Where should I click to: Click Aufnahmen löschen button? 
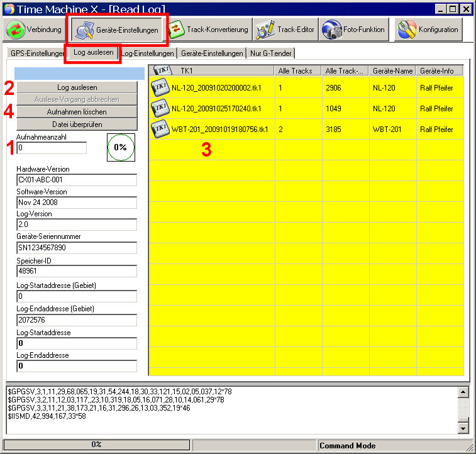point(77,111)
